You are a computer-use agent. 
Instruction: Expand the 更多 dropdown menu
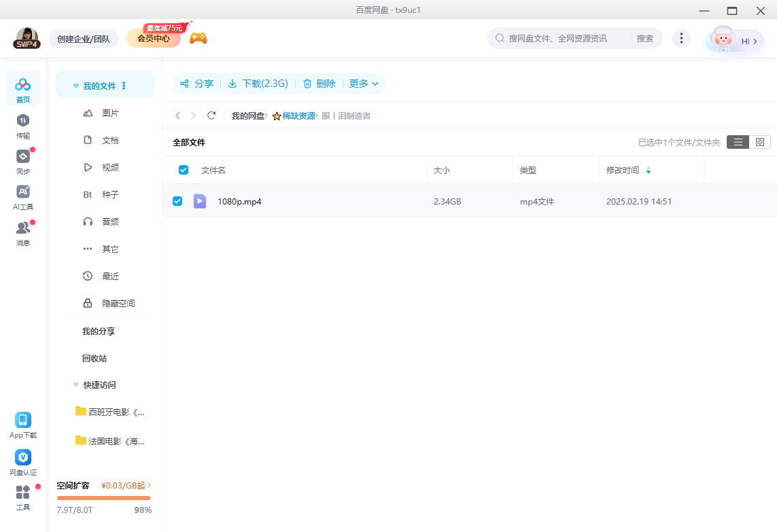pyautogui.click(x=364, y=83)
